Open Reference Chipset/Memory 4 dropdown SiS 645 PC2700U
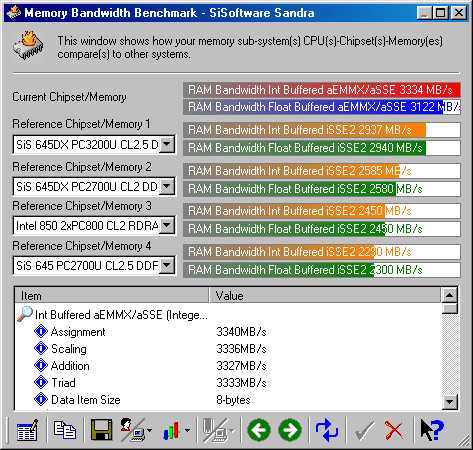This screenshot has height=450, width=473. click(x=94, y=266)
